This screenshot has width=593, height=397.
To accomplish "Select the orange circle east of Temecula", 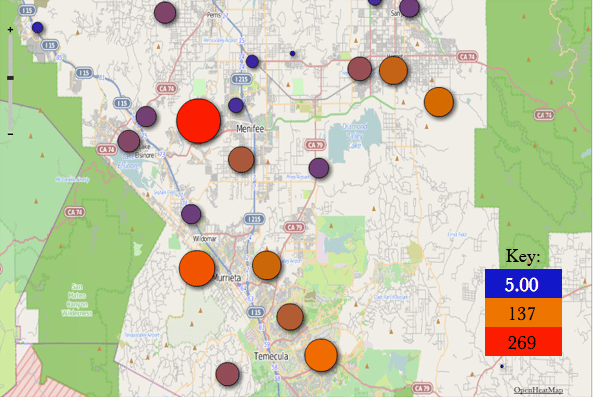I will point(321,355).
